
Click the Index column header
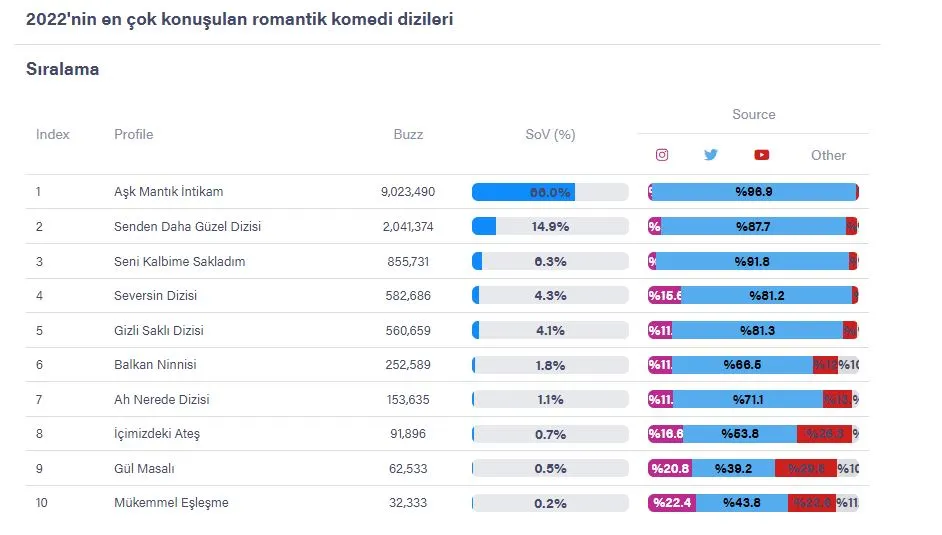[x=52, y=135]
